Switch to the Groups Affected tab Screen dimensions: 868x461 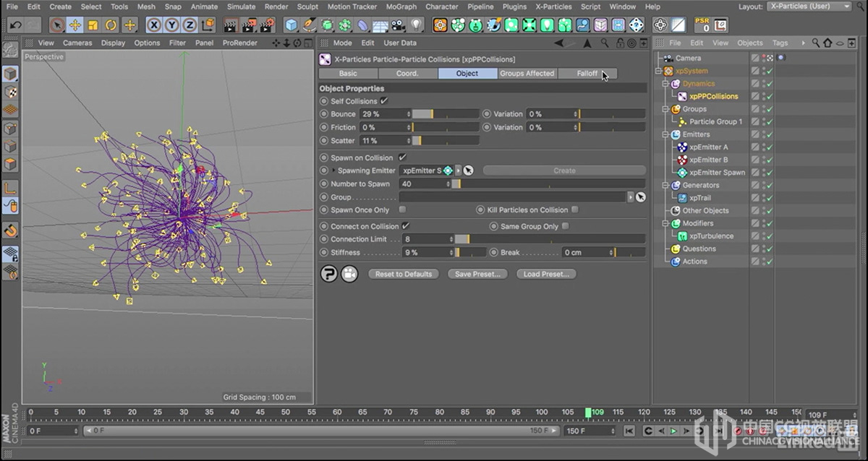coord(527,74)
